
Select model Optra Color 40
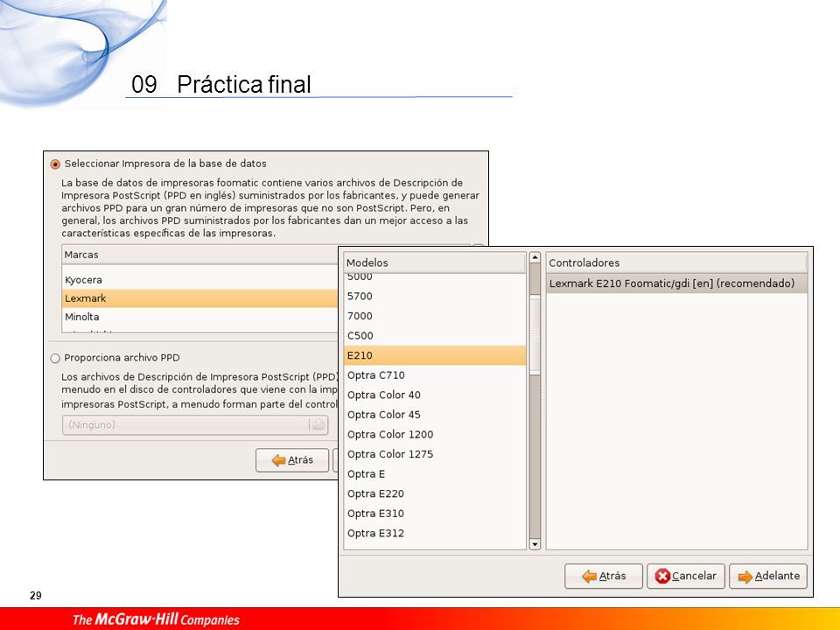coord(435,395)
